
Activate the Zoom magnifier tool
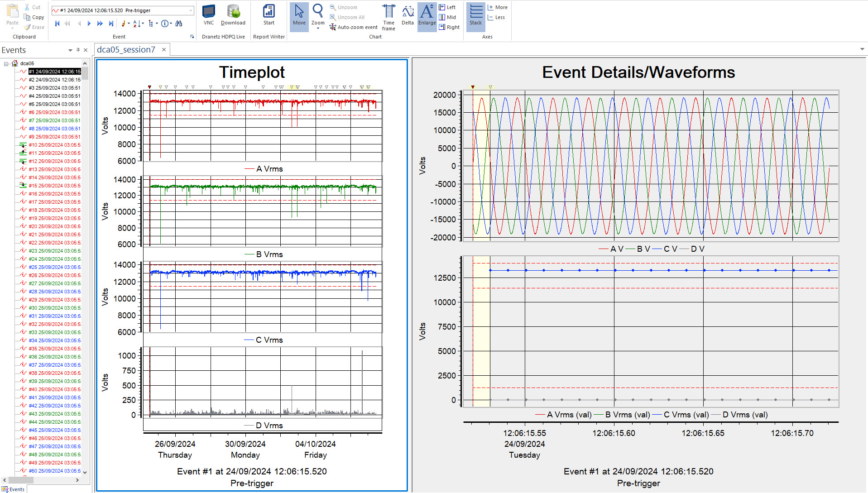coord(318,14)
